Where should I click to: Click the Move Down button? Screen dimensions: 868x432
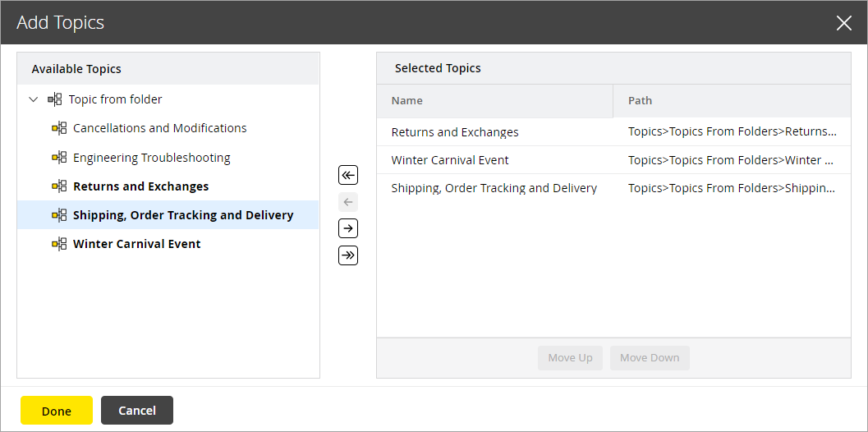tap(650, 358)
